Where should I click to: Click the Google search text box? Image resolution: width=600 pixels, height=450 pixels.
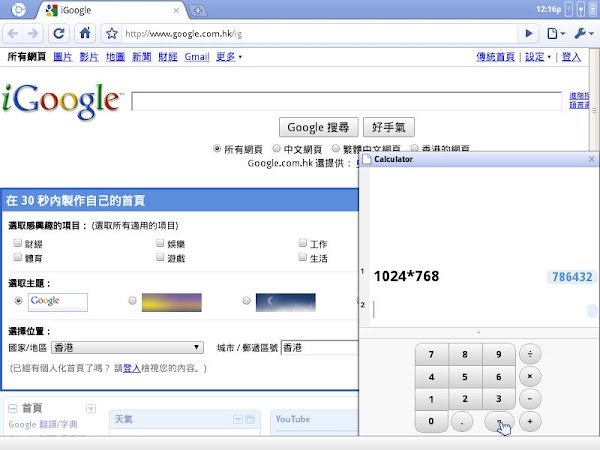(346, 101)
